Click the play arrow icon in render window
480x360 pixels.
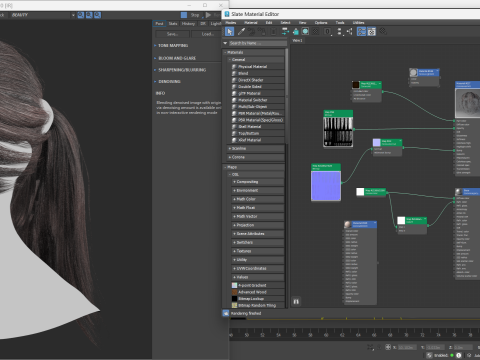[208, 15]
